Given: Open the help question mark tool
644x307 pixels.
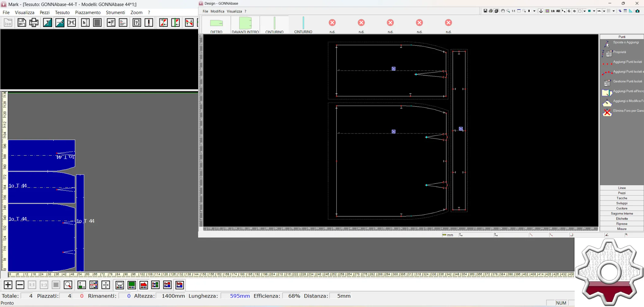Looking at the screenshot, I should click(137, 22).
